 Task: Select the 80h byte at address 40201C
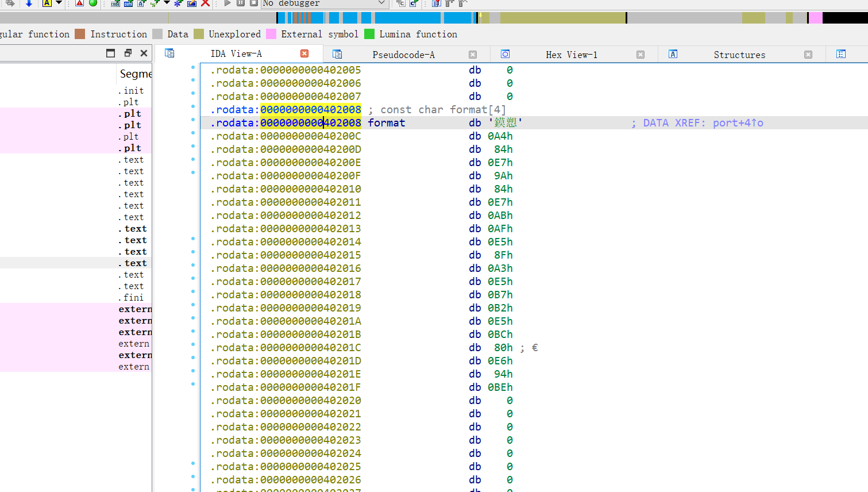[x=503, y=348]
